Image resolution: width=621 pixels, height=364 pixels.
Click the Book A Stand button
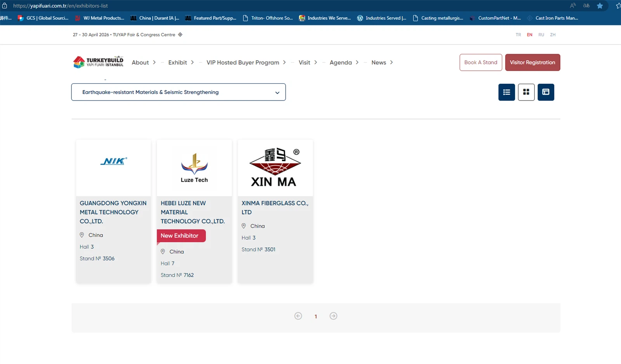coord(480,62)
